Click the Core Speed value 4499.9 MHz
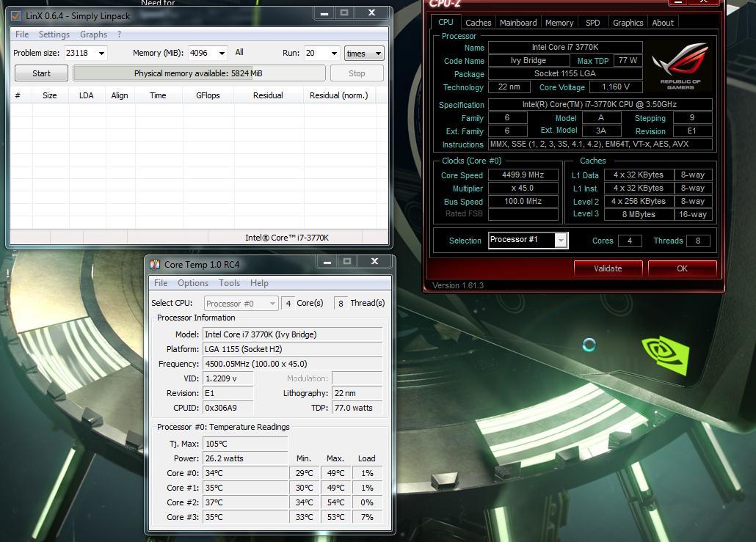This screenshot has width=756, height=542. pyautogui.click(x=523, y=175)
